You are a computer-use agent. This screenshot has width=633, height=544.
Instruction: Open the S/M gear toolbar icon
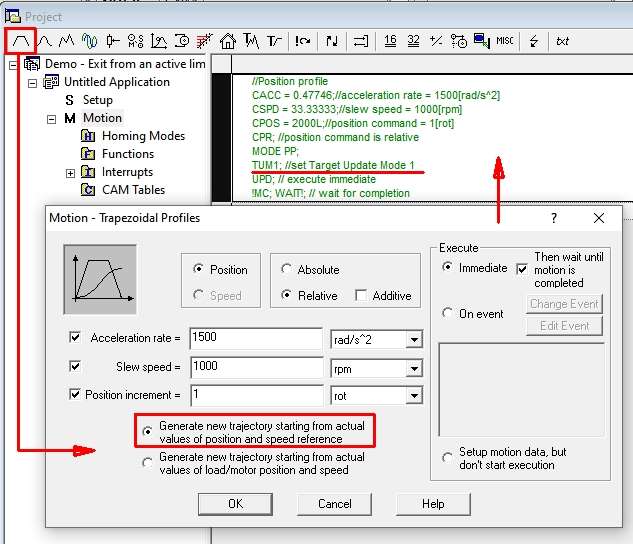coord(136,41)
